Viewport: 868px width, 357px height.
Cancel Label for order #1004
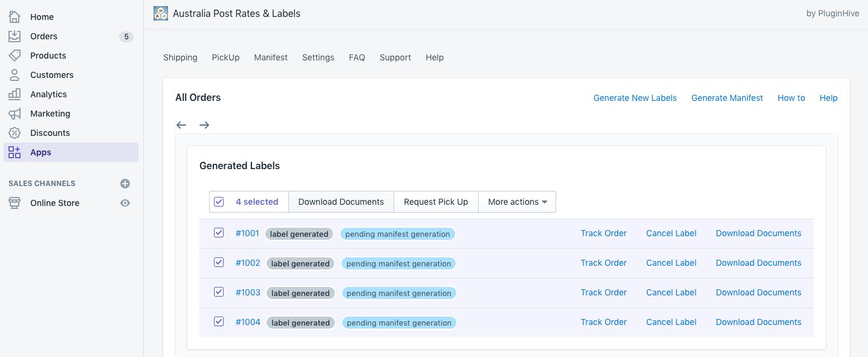coord(671,322)
